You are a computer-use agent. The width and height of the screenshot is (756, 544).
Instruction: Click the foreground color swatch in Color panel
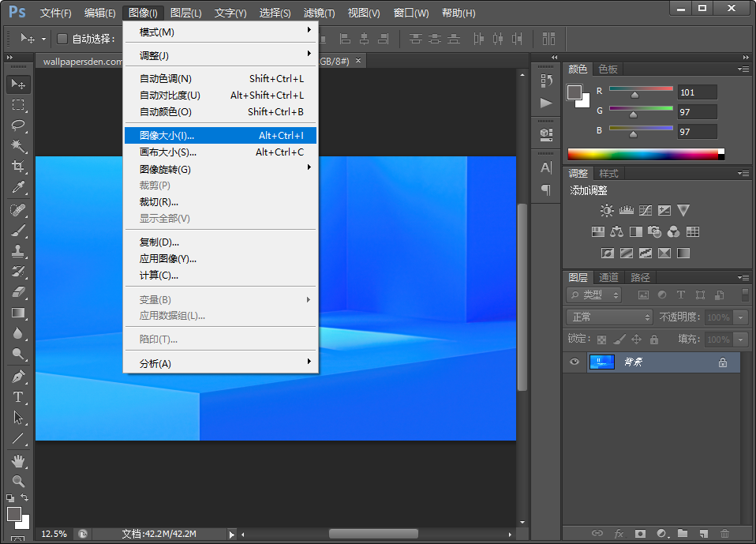pos(574,92)
